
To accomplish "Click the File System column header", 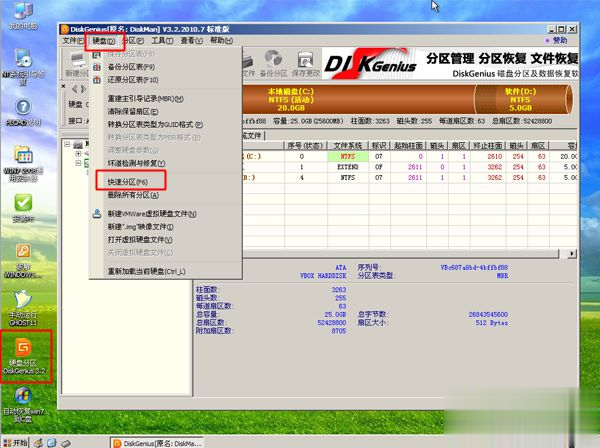I will click(x=347, y=146).
